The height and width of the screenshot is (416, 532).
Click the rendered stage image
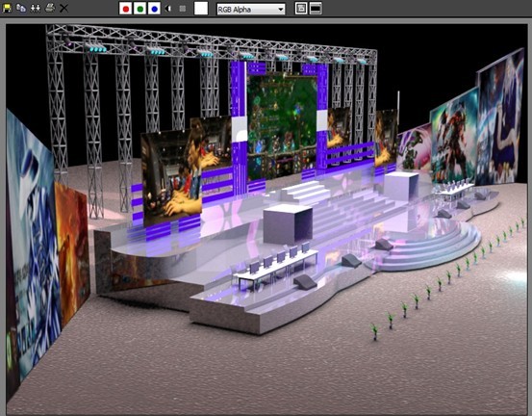(x=266, y=219)
